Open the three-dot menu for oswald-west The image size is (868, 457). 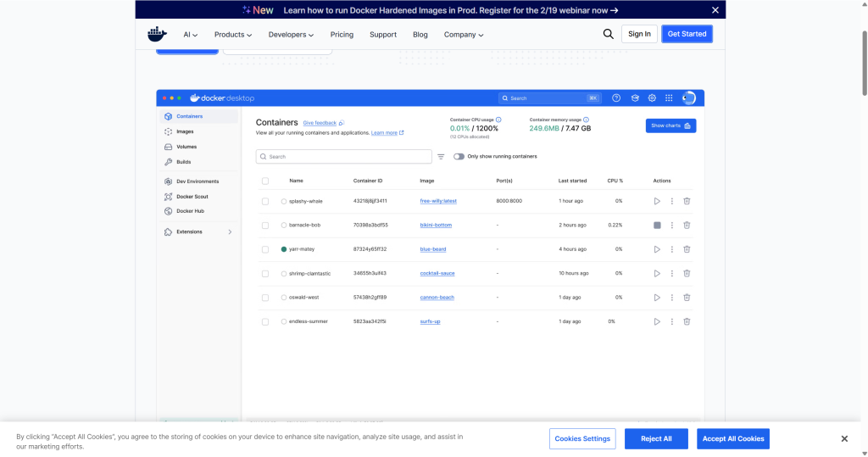click(x=672, y=298)
